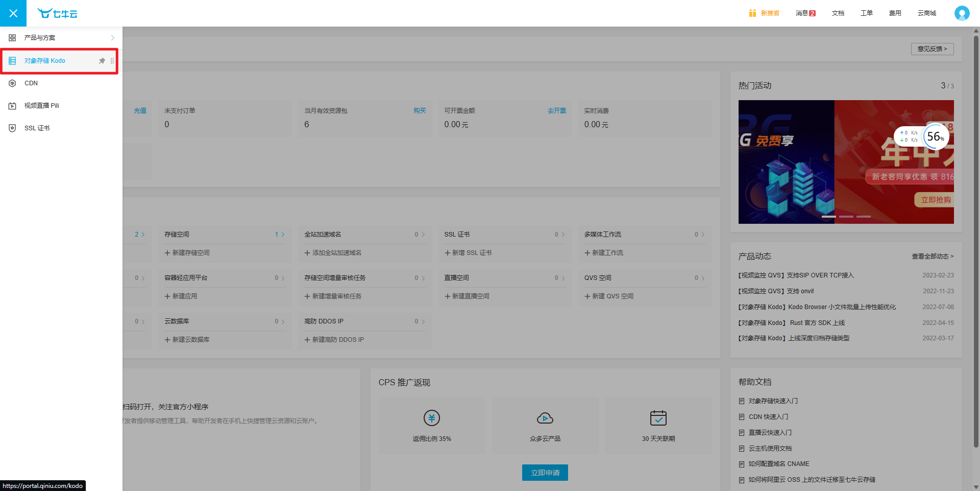Click 新建应用

click(181, 296)
